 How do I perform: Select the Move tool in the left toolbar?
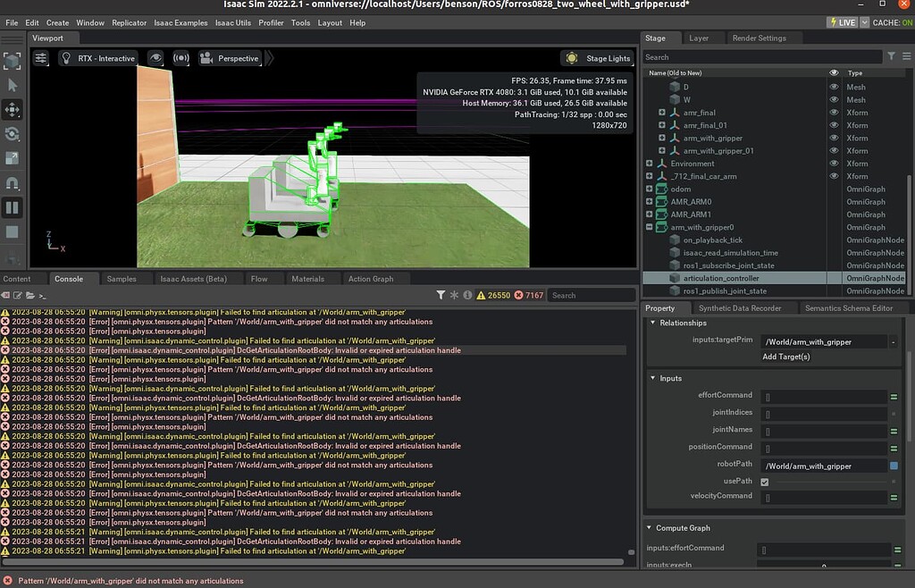(12, 110)
